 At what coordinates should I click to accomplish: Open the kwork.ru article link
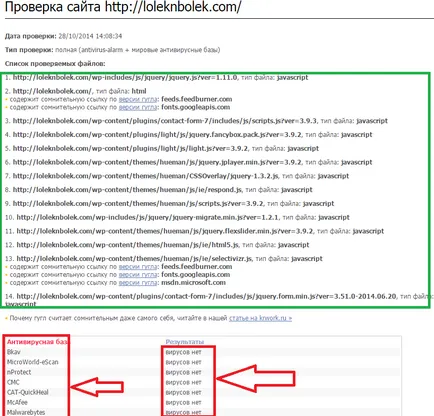point(260,318)
